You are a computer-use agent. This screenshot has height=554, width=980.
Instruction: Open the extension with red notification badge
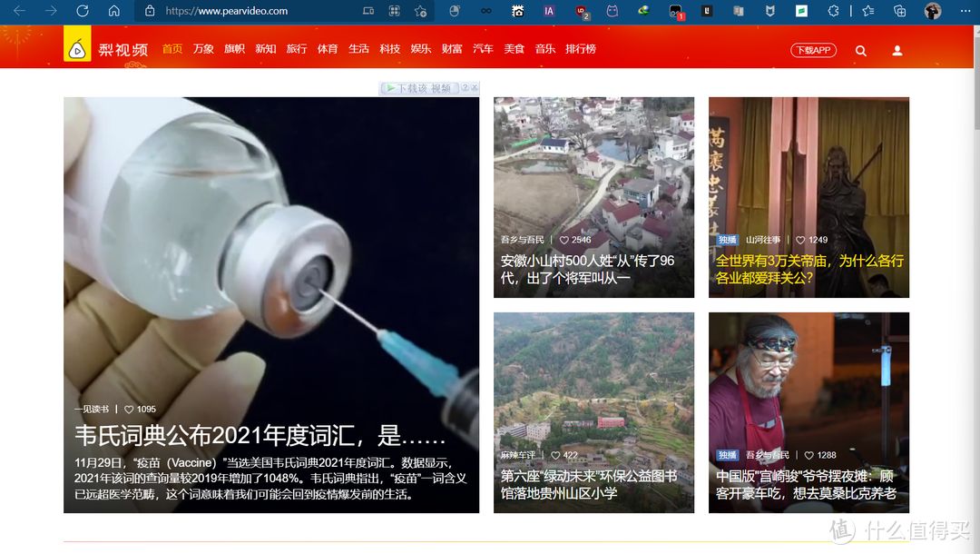point(675,11)
